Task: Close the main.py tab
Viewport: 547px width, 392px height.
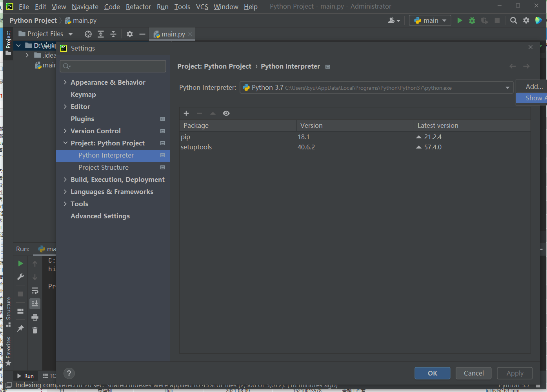Action: click(x=190, y=34)
